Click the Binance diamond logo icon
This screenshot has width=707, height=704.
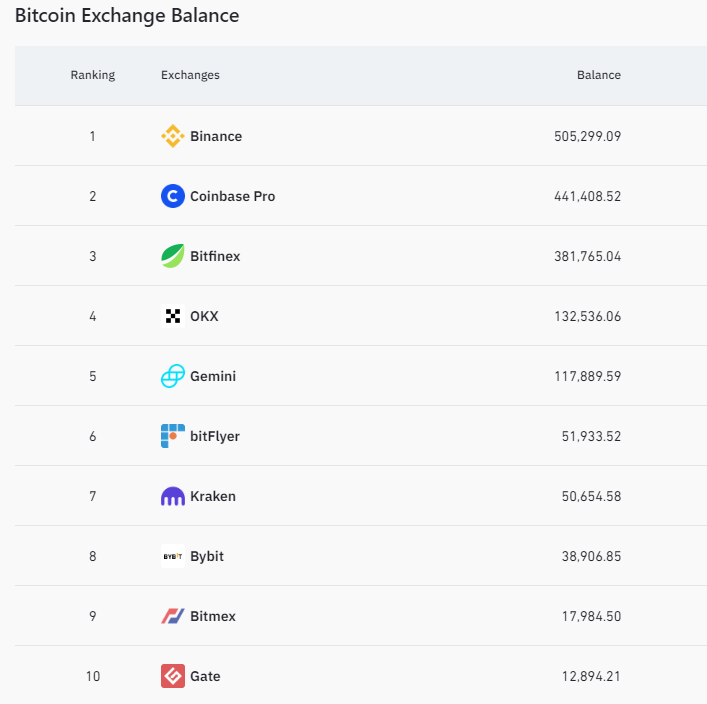point(173,136)
